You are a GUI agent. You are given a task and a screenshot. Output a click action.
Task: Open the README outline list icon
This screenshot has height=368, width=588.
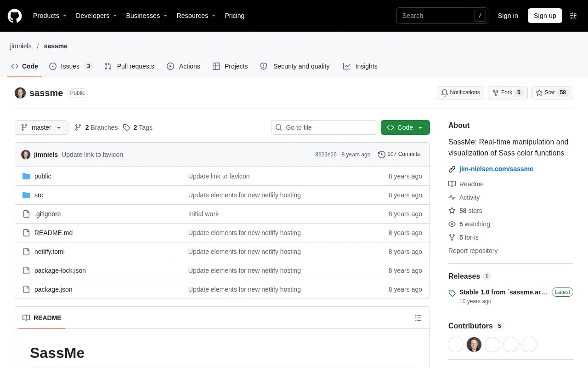pos(418,318)
